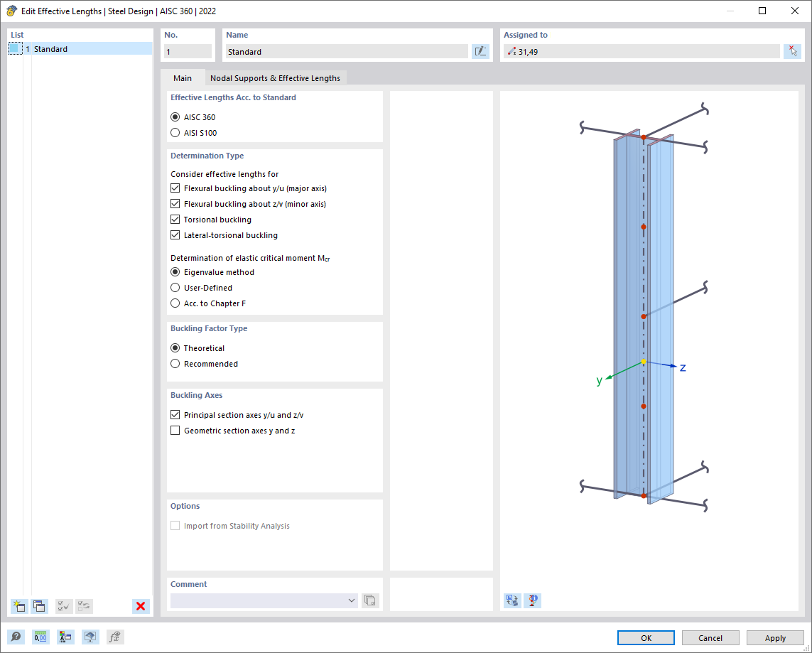The width and height of the screenshot is (812, 653).
Task: Open the Comment dropdown
Action: [352, 600]
